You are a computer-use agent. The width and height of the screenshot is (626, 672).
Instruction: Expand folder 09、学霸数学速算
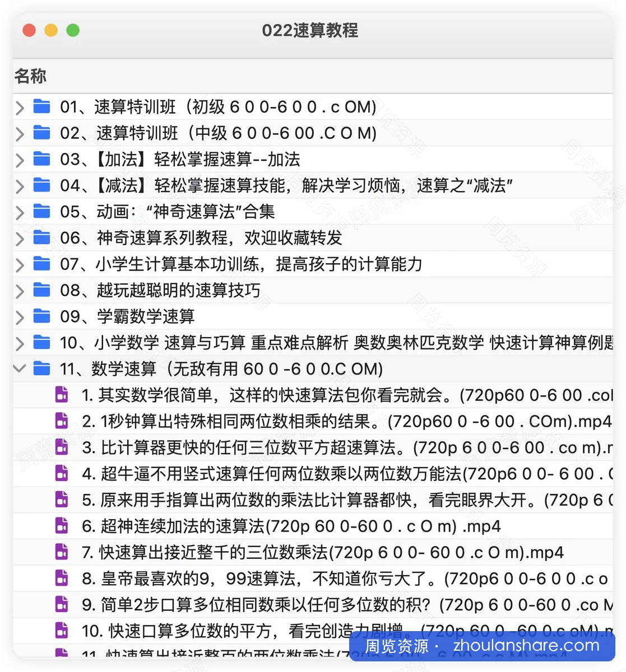[20, 318]
